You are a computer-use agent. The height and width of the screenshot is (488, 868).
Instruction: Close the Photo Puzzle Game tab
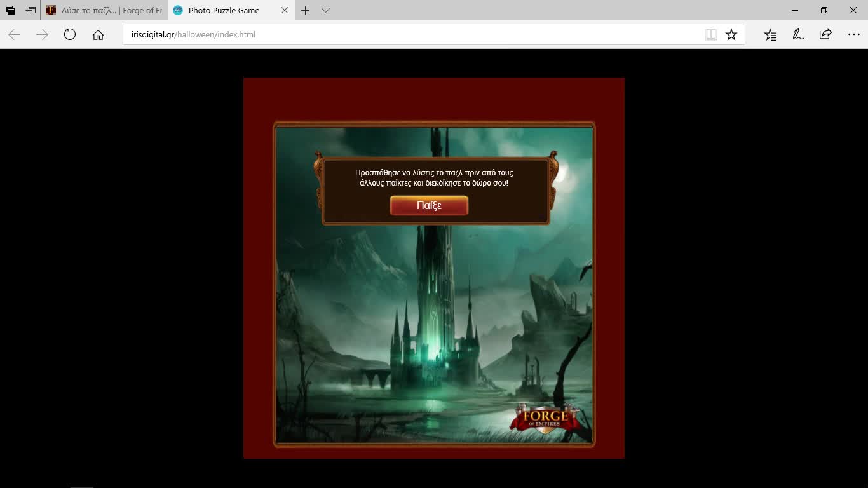pyautogui.click(x=284, y=11)
